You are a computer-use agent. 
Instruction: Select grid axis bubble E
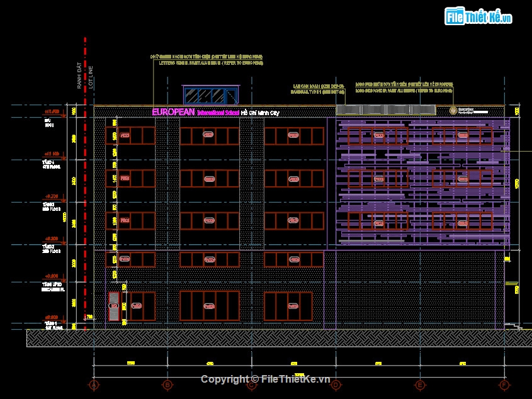[421, 385]
